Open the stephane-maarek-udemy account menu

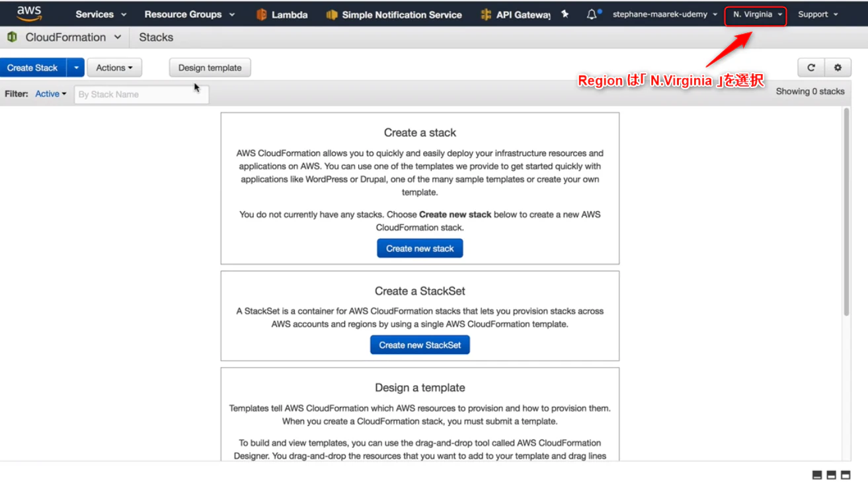tap(665, 14)
